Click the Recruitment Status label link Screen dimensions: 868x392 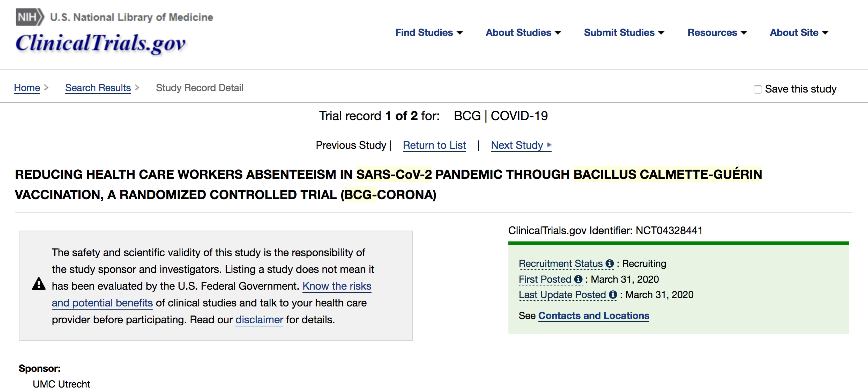tap(560, 264)
